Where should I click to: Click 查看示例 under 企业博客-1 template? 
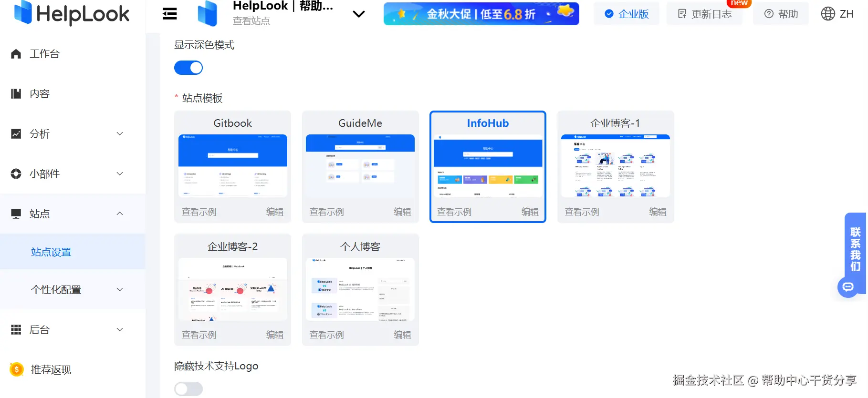(582, 212)
